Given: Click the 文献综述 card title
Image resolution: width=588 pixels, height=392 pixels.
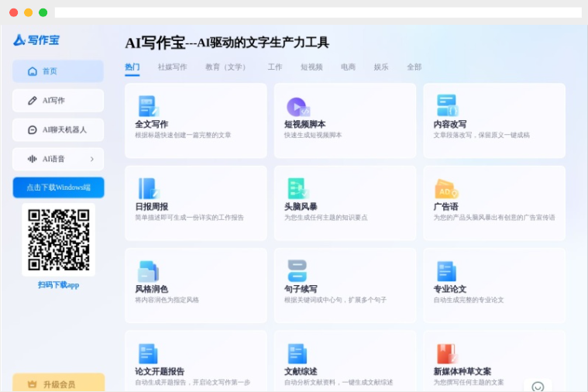Looking at the screenshot, I should pyautogui.click(x=301, y=372).
